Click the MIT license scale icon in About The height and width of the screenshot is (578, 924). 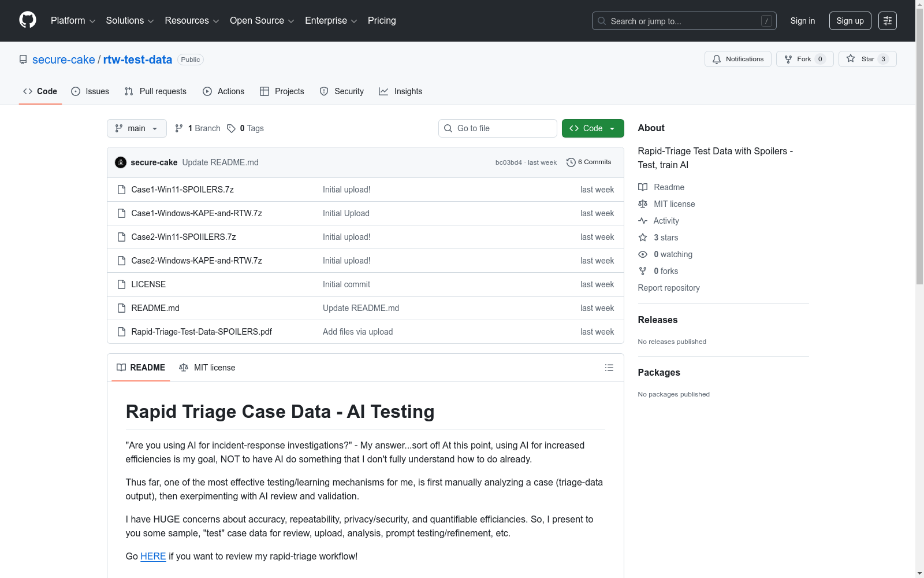coord(643,204)
